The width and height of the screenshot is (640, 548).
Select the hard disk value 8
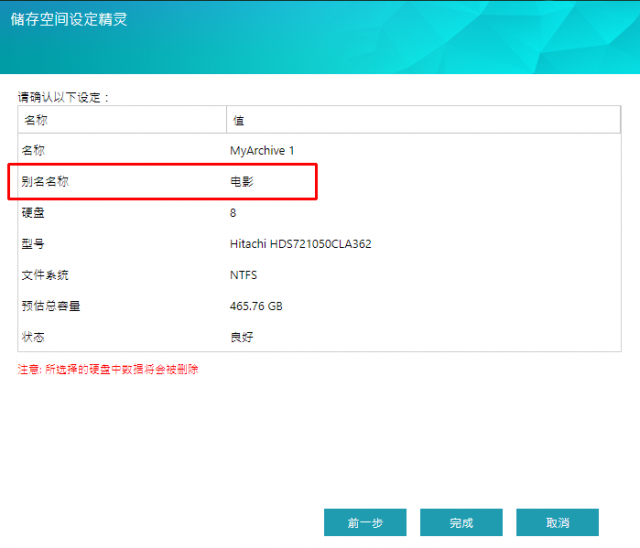[233, 213]
